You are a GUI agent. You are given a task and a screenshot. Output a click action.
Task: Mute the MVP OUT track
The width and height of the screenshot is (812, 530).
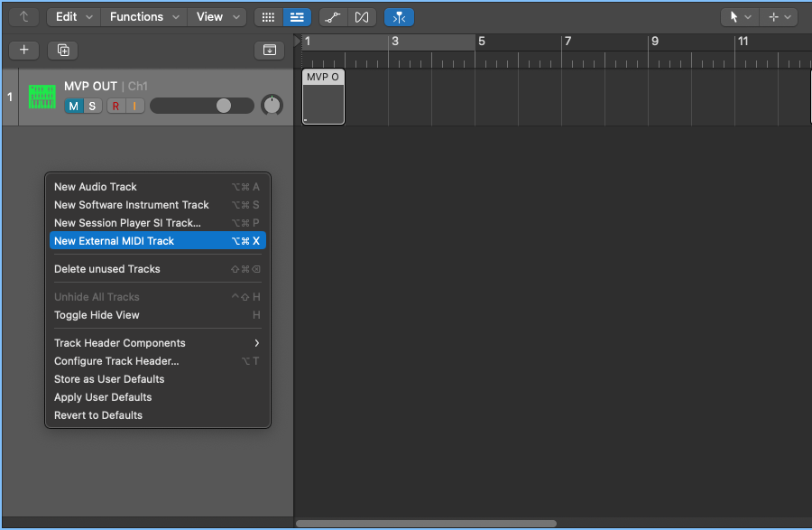click(73, 107)
